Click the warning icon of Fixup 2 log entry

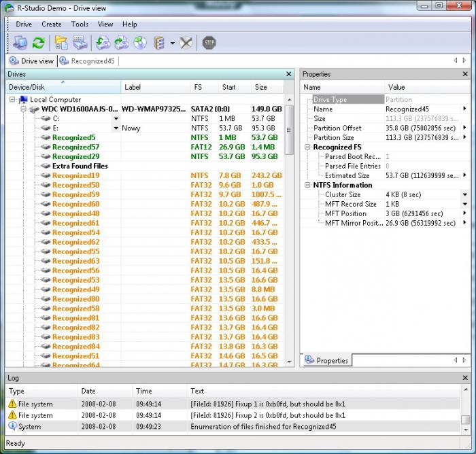tap(12, 415)
